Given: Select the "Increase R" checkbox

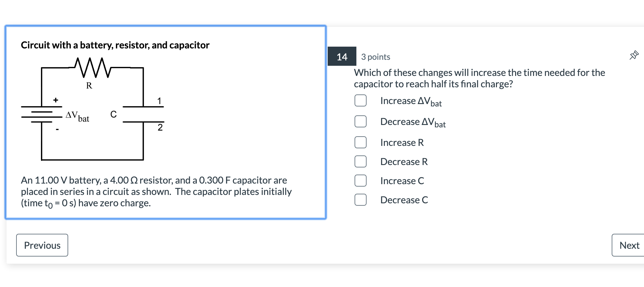Looking at the screenshot, I should tap(360, 143).
